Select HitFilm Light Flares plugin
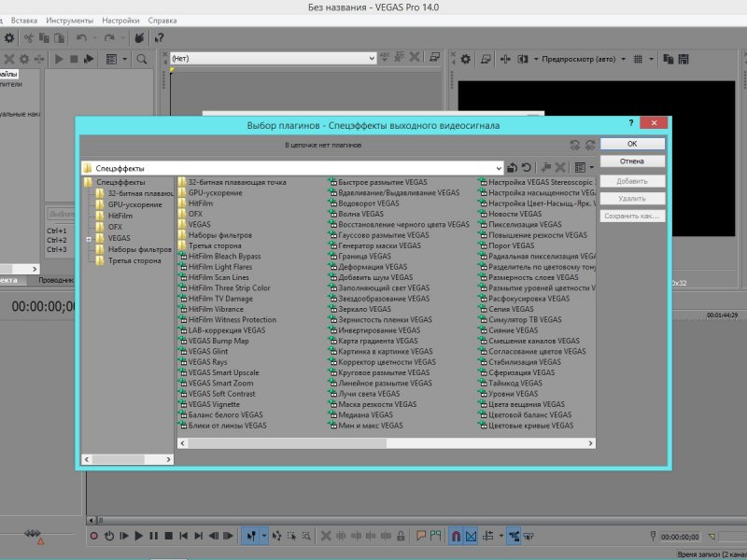 220,267
